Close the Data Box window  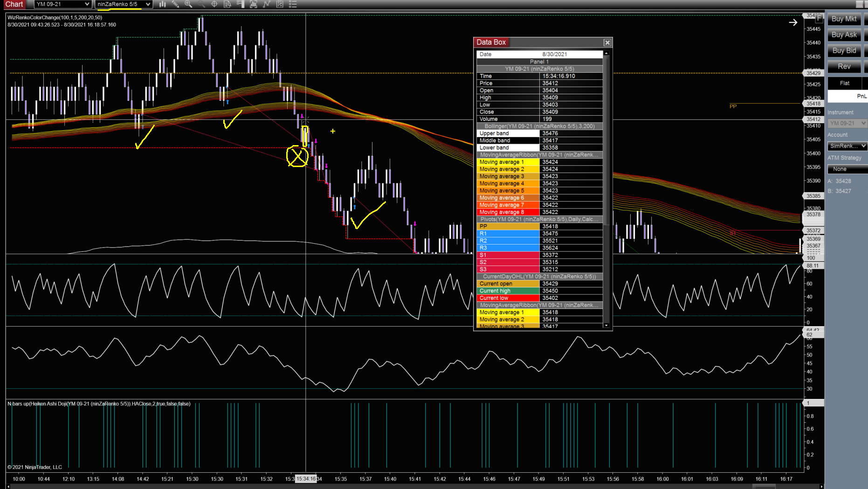tap(607, 42)
